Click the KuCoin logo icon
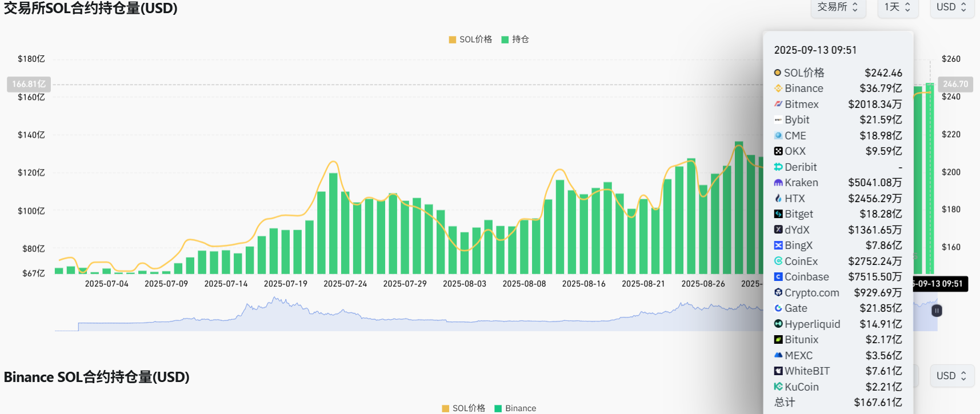The height and width of the screenshot is (414, 980). [778, 387]
